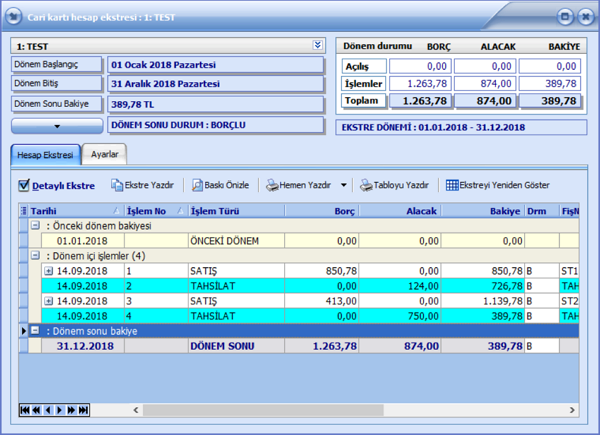Uncheck the Detaylı Ekstre checkbox
The image size is (600, 435).
pyautogui.click(x=25, y=185)
